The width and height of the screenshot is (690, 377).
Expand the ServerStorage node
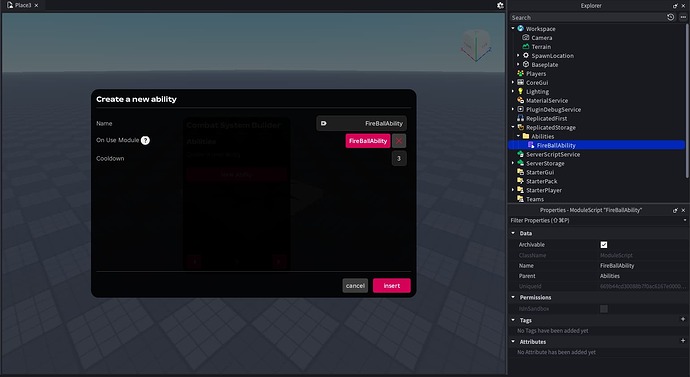(513, 163)
